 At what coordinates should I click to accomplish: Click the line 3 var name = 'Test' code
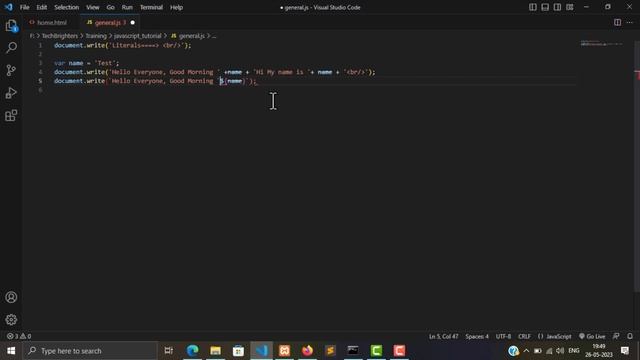coord(87,63)
